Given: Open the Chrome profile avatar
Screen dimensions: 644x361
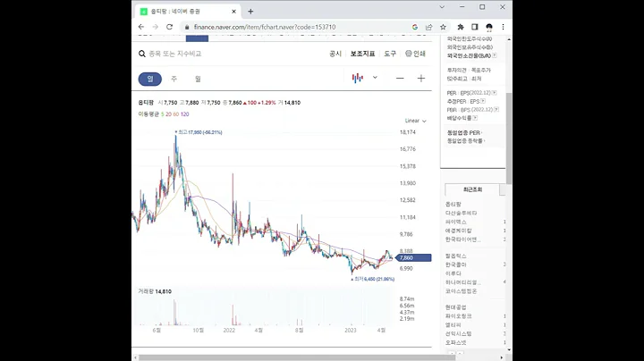Looking at the screenshot, I should point(488,27).
